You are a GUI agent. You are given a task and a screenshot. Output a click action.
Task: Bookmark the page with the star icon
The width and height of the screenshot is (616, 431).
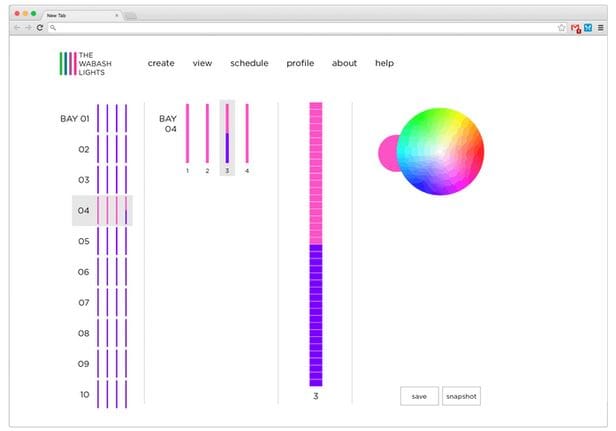(561, 28)
